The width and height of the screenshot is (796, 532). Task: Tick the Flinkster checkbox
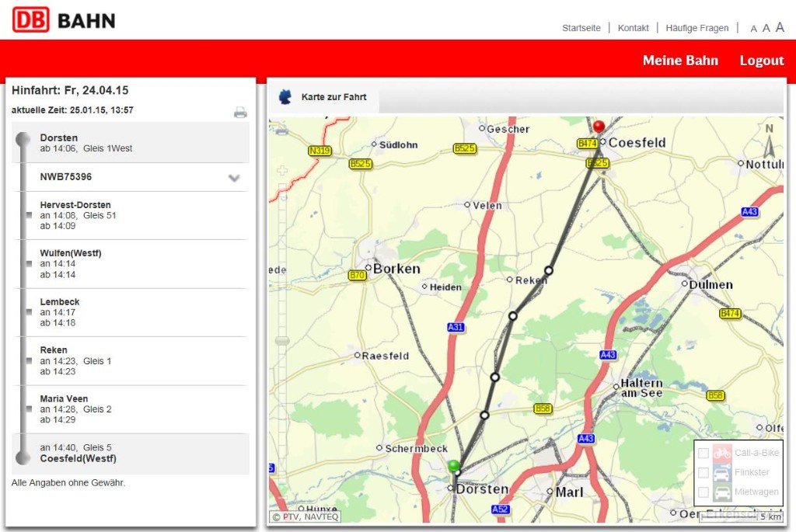tap(703, 472)
